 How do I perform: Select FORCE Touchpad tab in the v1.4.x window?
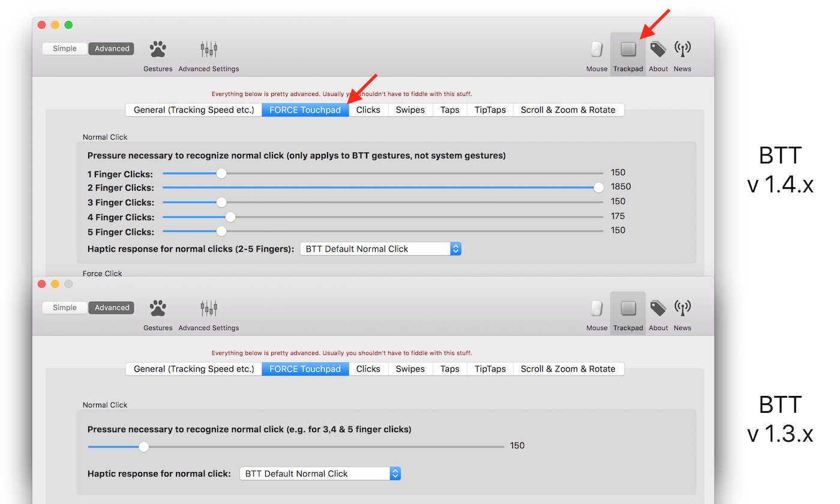305,110
